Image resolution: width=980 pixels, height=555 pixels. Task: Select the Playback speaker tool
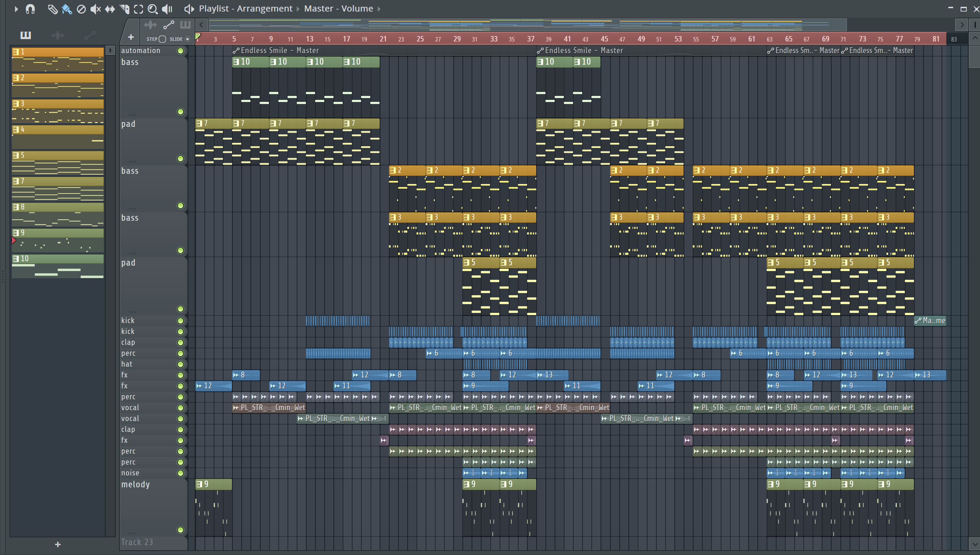(x=167, y=9)
